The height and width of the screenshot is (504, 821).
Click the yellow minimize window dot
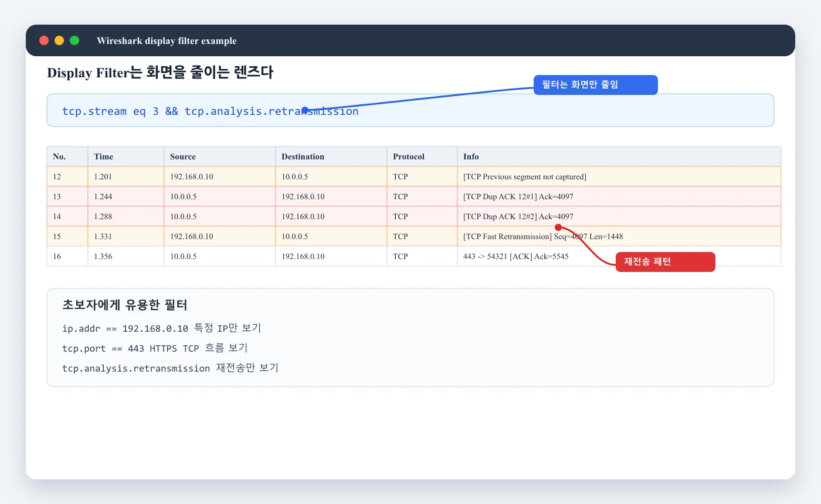coord(59,40)
